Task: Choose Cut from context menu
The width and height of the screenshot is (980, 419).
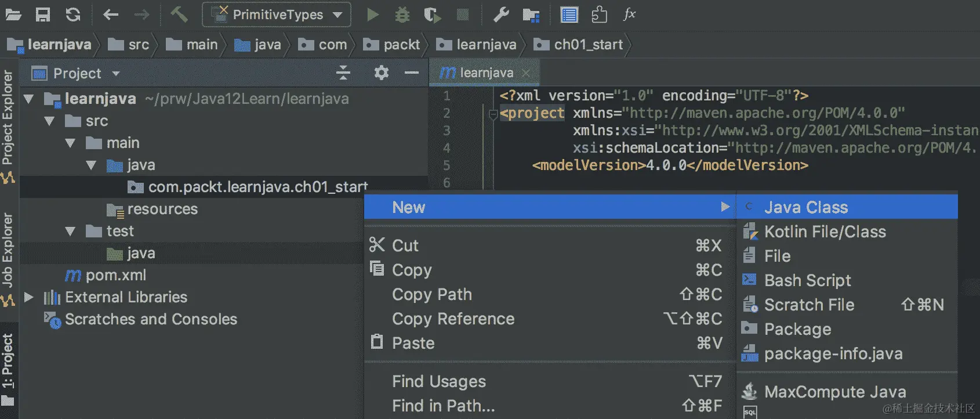Action: click(x=550, y=245)
